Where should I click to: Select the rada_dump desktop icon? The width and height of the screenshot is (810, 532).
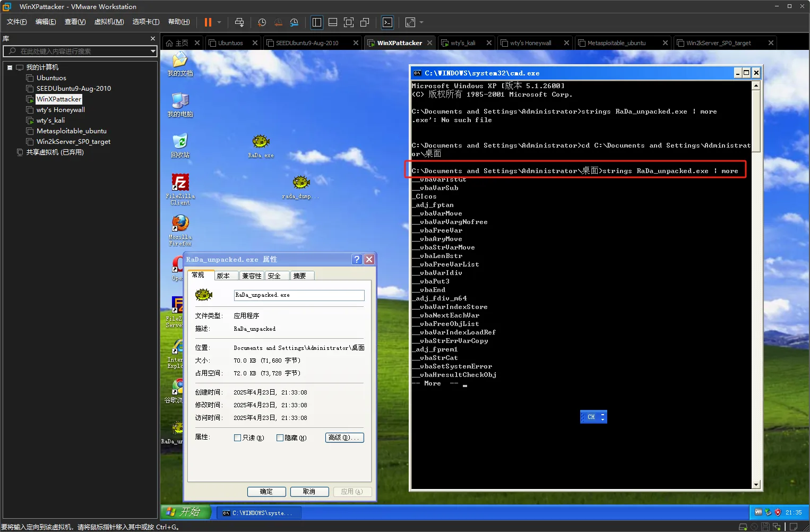point(301,187)
